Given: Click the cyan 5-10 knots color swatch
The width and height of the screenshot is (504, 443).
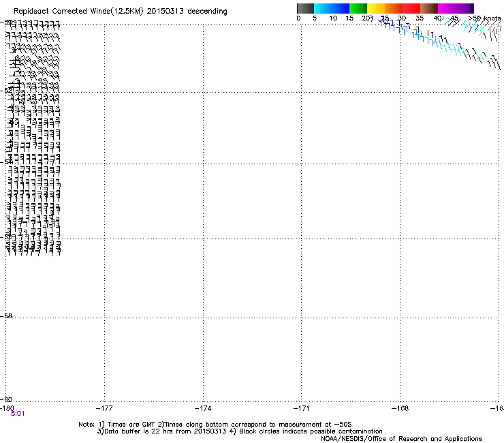Looking at the screenshot, I should point(323,8).
